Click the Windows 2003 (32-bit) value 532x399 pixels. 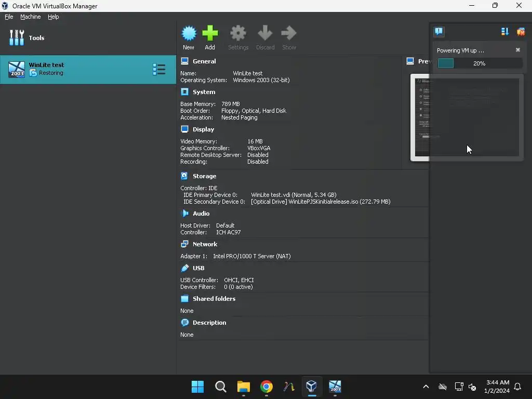click(x=261, y=80)
